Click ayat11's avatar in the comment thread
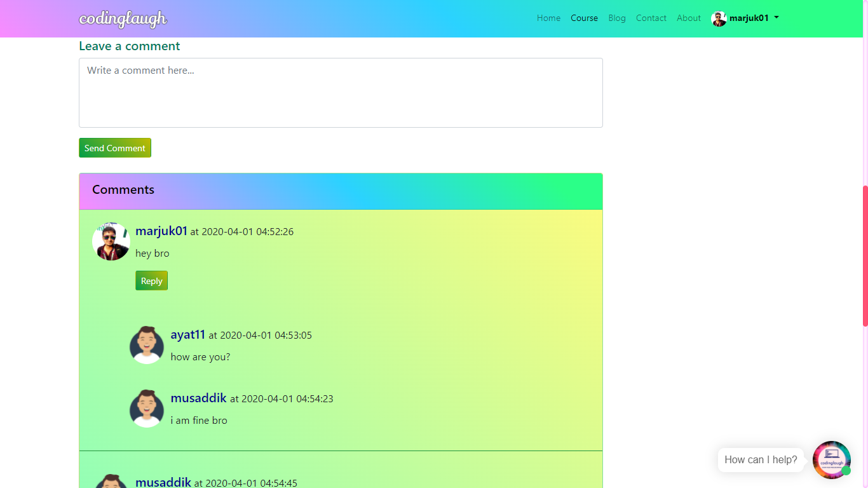868x488 pixels. pos(147,345)
